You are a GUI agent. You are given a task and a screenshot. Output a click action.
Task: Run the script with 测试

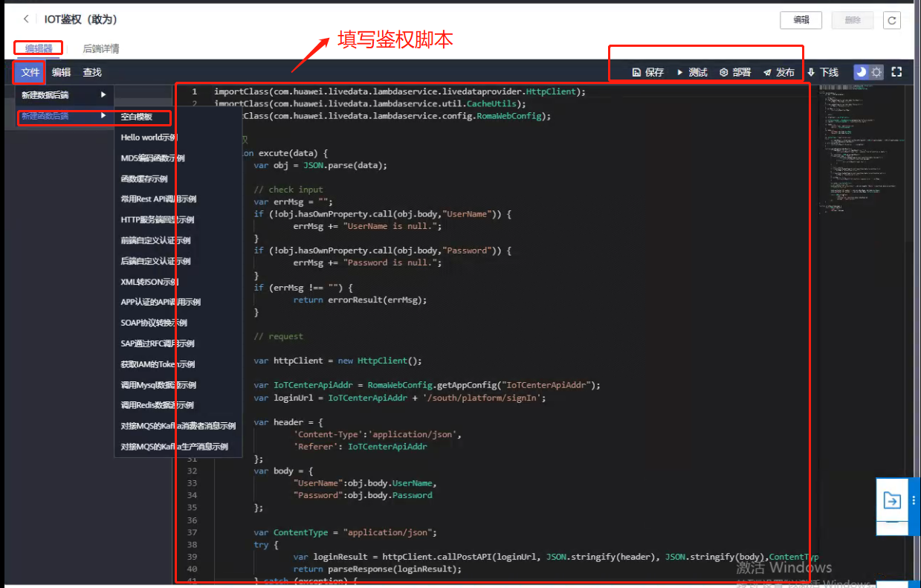point(692,72)
